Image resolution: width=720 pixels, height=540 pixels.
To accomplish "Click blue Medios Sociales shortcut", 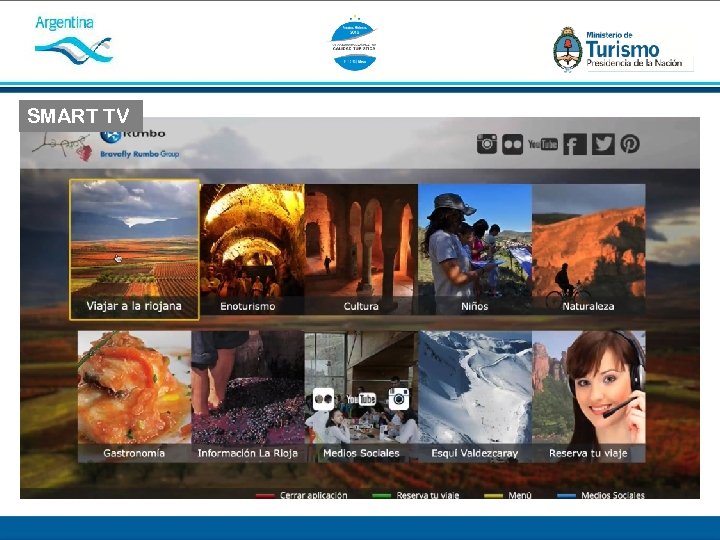I will tap(601, 495).
